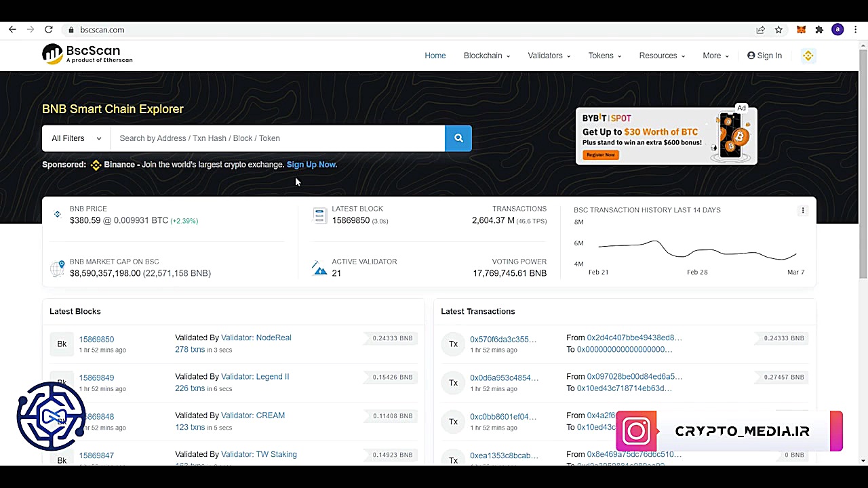Reload the page with the refresh icon

[x=49, y=30]
